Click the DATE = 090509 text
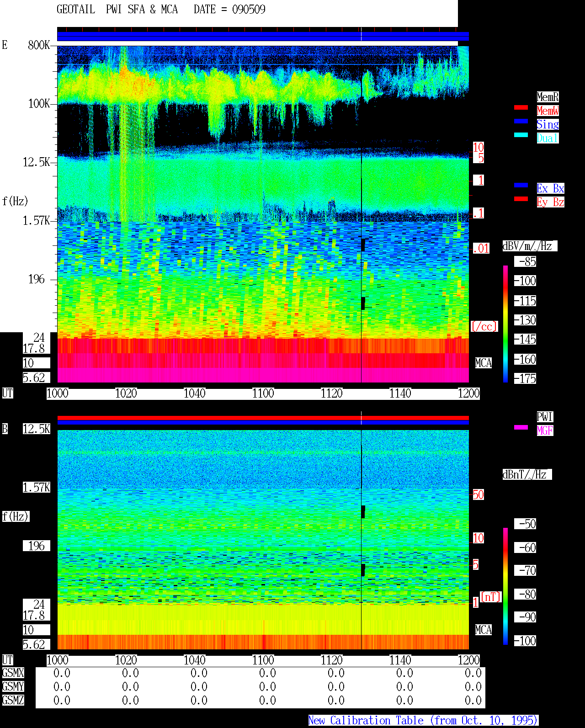585x728 pixels. point(229,9)
